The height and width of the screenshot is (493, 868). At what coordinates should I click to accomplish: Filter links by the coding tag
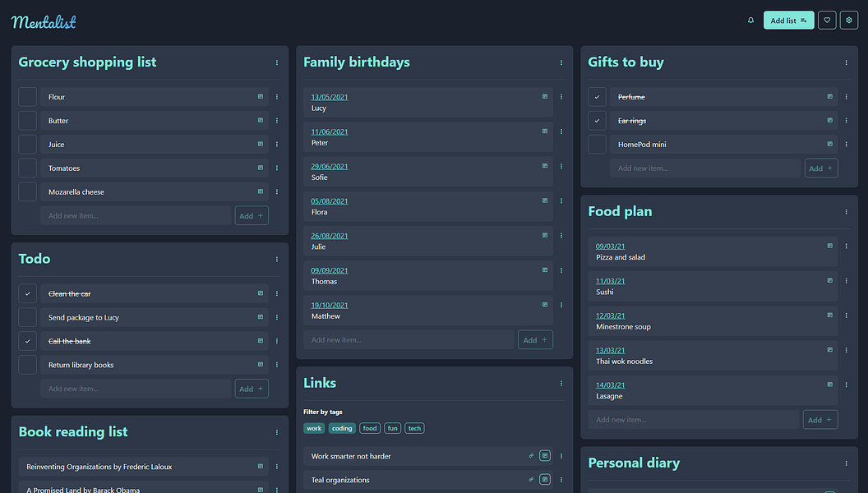coord(342,428)
